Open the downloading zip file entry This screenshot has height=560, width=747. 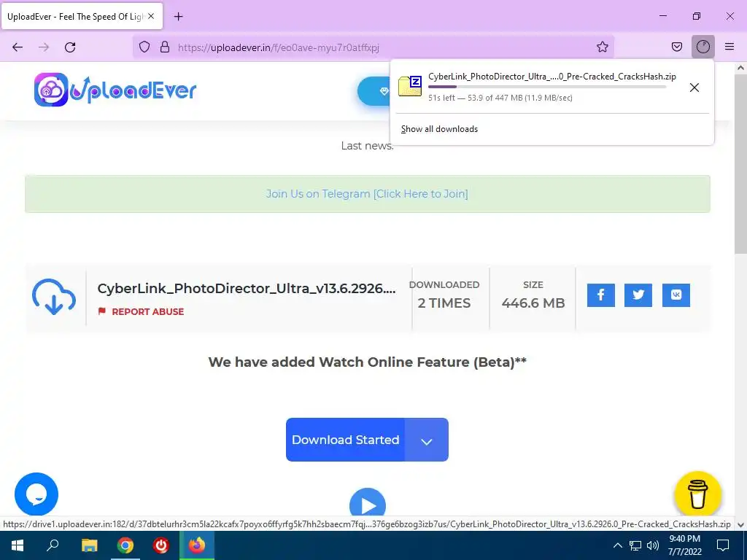pyautogui.click(x=538, y=87)
